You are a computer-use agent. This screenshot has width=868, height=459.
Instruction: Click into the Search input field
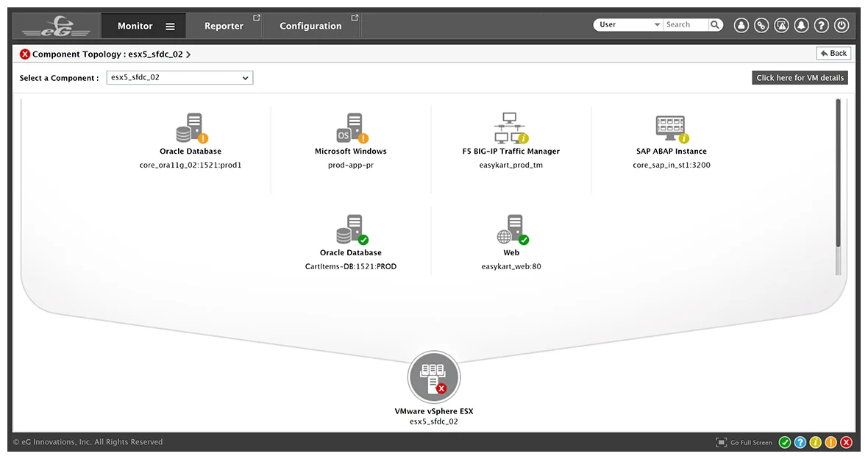(x=686, y=25)
